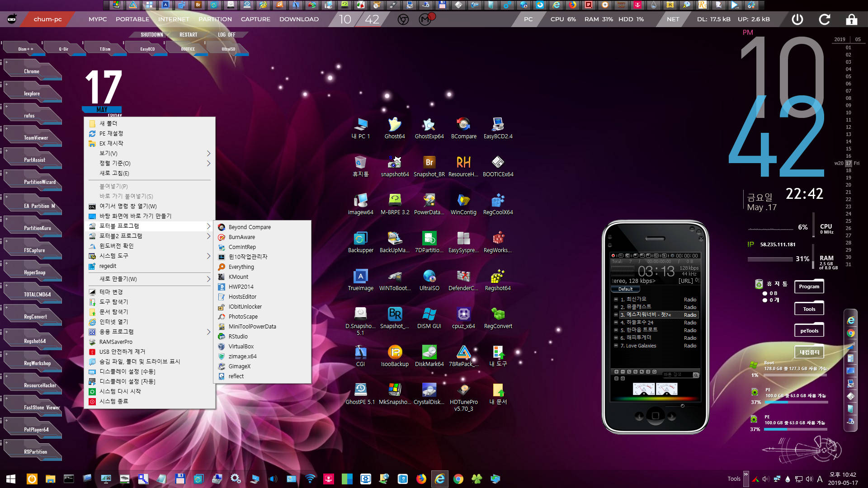This screenshot has width=868, height=488.
Task: Expand the 응용 프로그램 submenu
Action: click(x=150, y=332)
